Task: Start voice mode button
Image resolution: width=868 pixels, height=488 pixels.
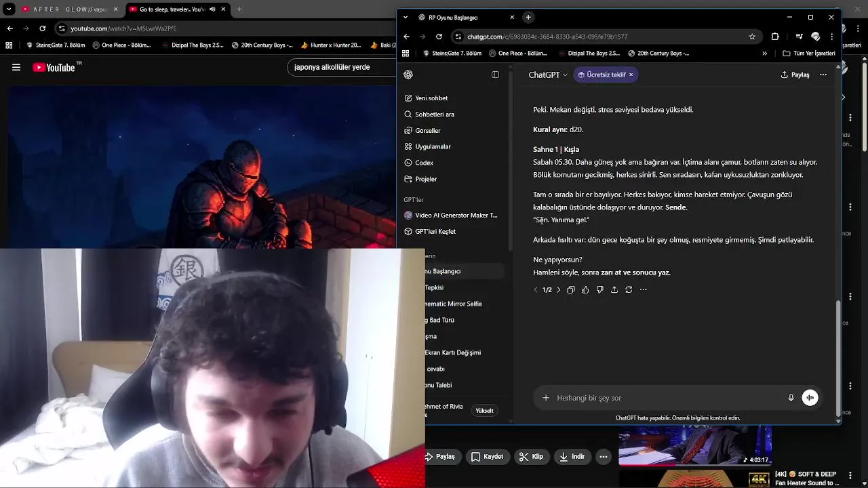Action: [810, 398]
